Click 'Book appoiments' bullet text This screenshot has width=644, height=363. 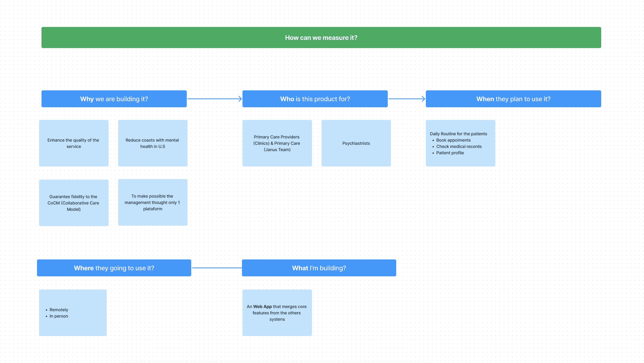[x=453, y=140]
